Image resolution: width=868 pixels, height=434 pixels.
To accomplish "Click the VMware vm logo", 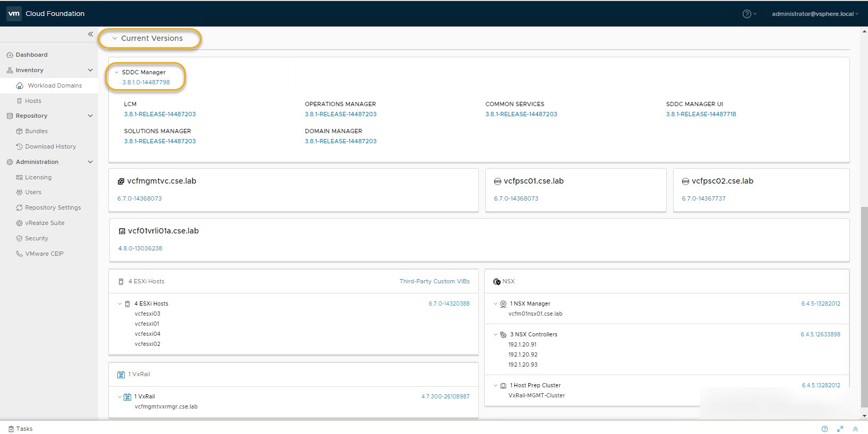I will pyautogui.click(x=14, y=14).
